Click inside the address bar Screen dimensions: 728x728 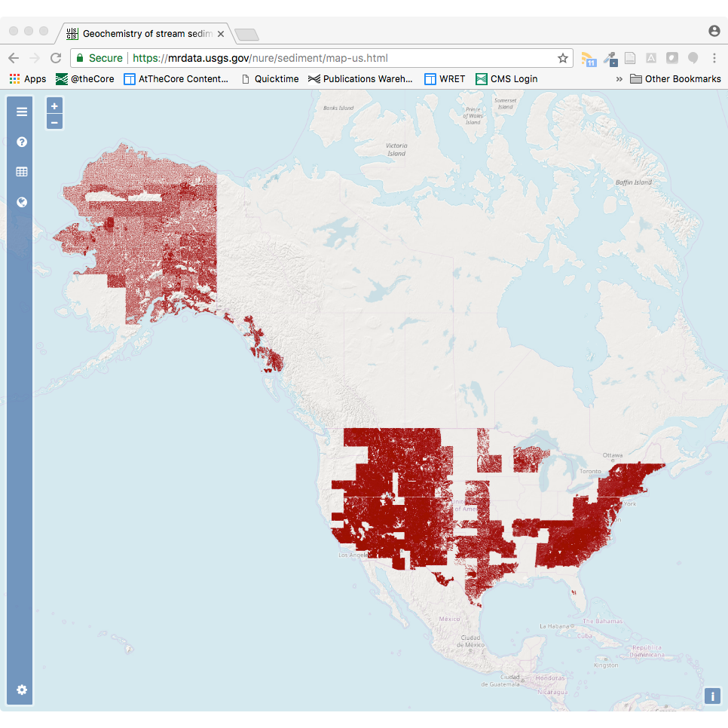click(301, 58)
